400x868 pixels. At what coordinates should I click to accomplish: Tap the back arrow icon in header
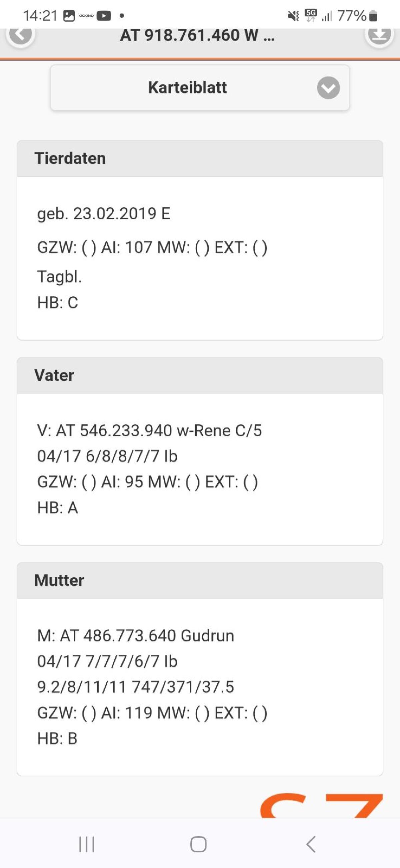click(21, 35)
